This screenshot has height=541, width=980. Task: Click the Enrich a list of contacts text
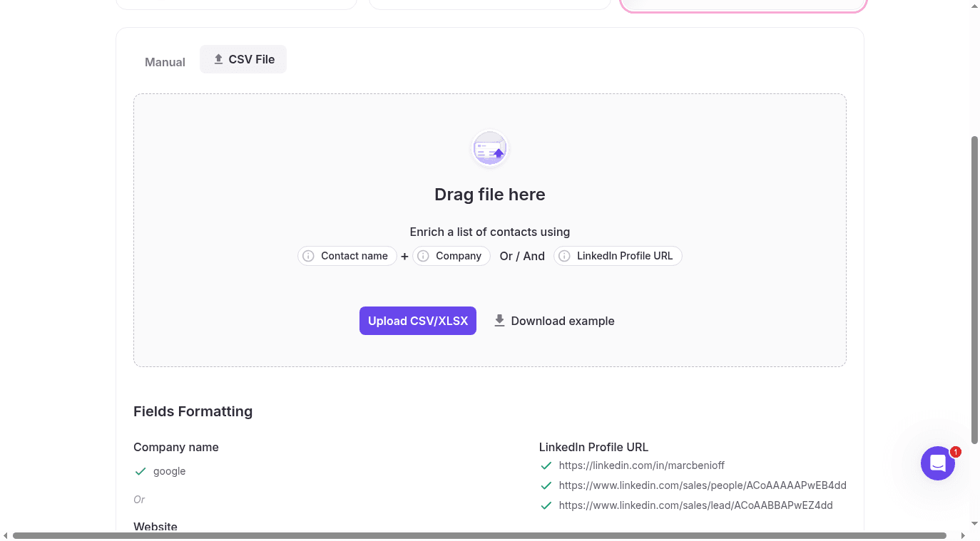pos(490,232)
